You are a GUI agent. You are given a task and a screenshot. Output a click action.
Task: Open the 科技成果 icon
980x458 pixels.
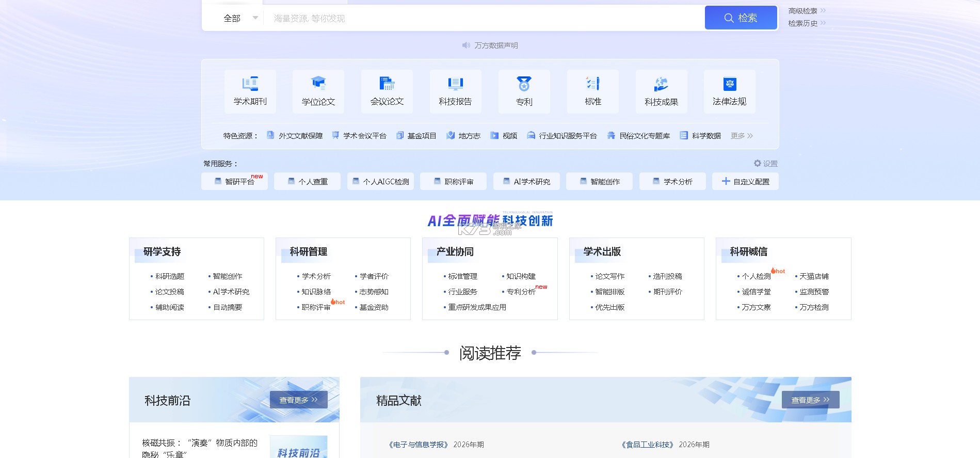click(661, 84)
